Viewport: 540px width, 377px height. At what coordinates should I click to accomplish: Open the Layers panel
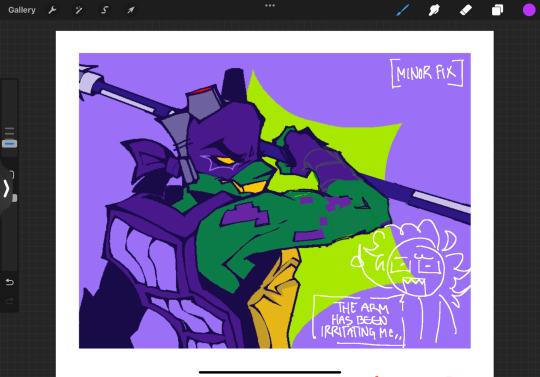click(497, 10)
